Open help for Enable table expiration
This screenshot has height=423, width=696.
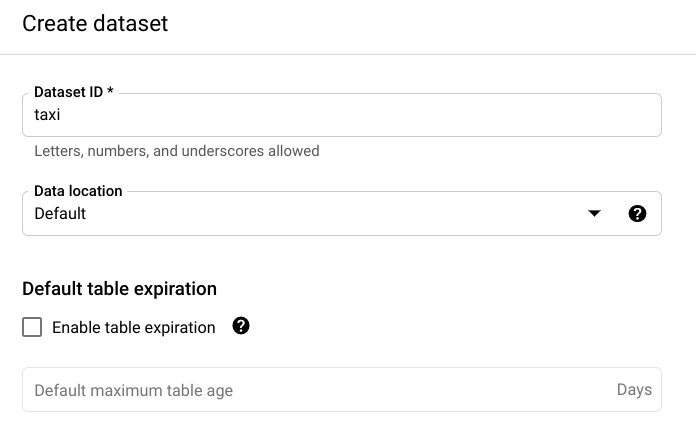(240, 326)
